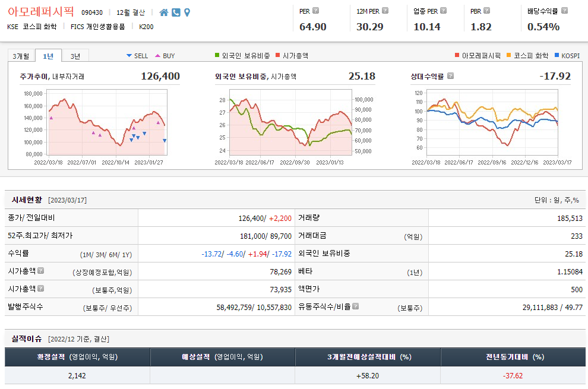588x389 pixels.
Task: Open help icon next to 업종 PER
Action: click(443, 11)
